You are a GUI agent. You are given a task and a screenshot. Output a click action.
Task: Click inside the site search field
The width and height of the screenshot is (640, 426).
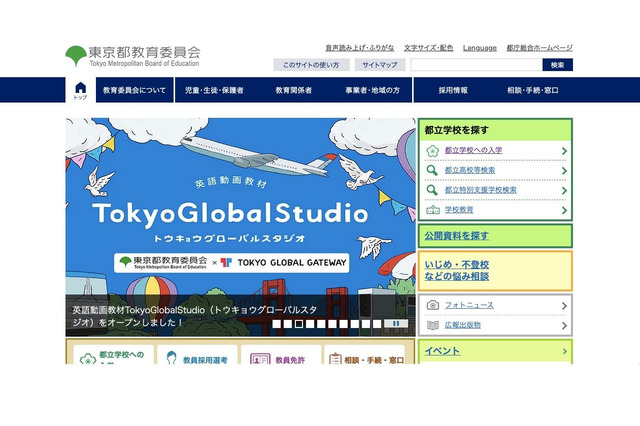(476, 65)
